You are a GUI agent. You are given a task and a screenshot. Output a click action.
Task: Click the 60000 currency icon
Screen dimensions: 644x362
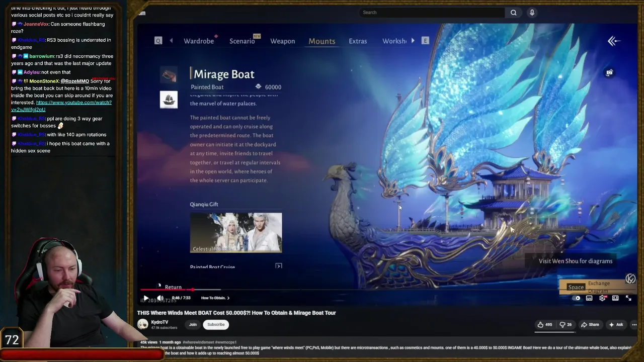(x=258, y=86)
